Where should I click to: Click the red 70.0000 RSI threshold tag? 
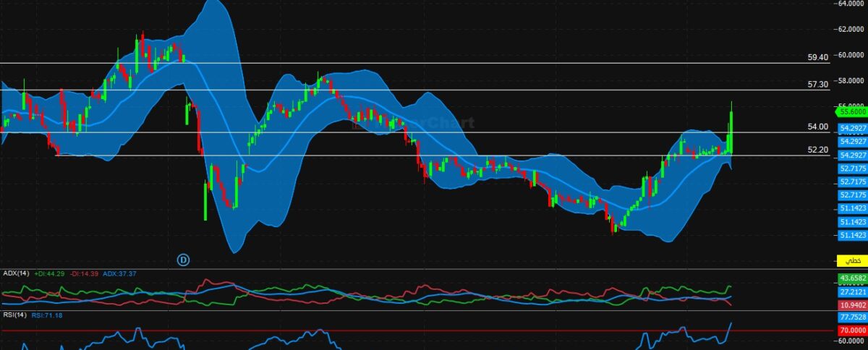(x=852, y=330)
